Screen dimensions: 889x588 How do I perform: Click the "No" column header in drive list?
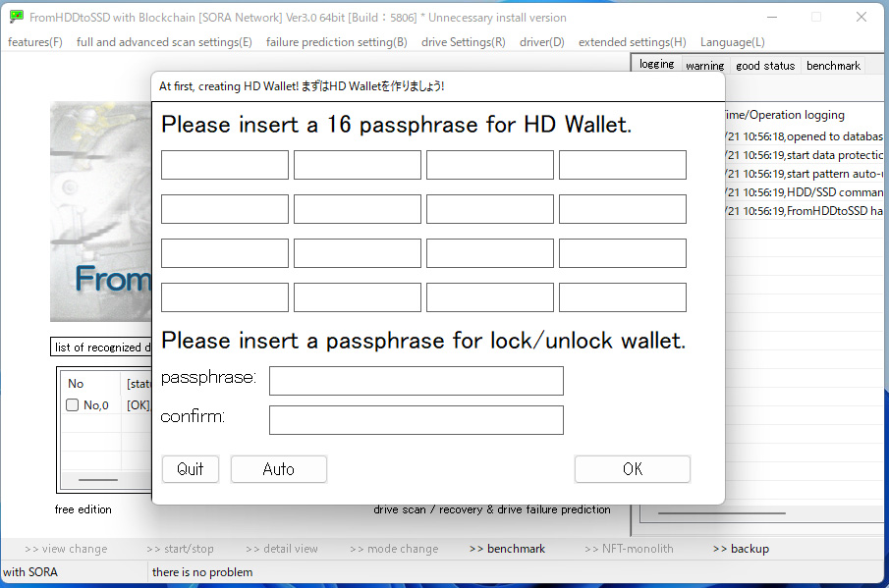[x=90, y=384]
